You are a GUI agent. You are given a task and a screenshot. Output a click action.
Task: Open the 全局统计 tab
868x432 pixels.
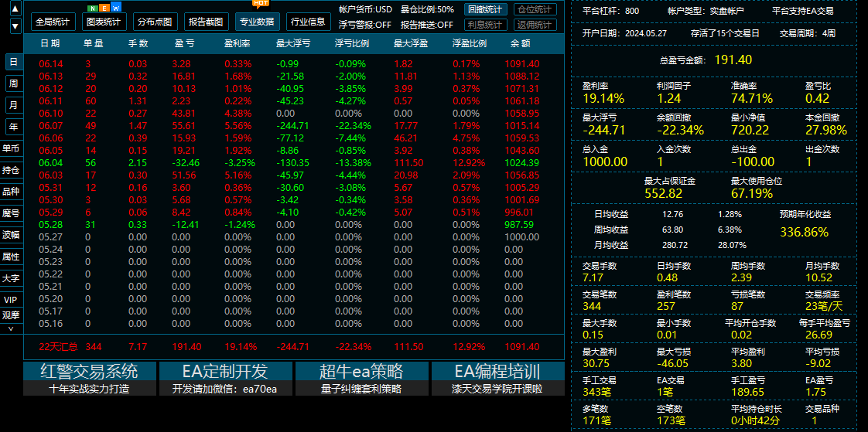pyautogui.click(x=53, y=22)
